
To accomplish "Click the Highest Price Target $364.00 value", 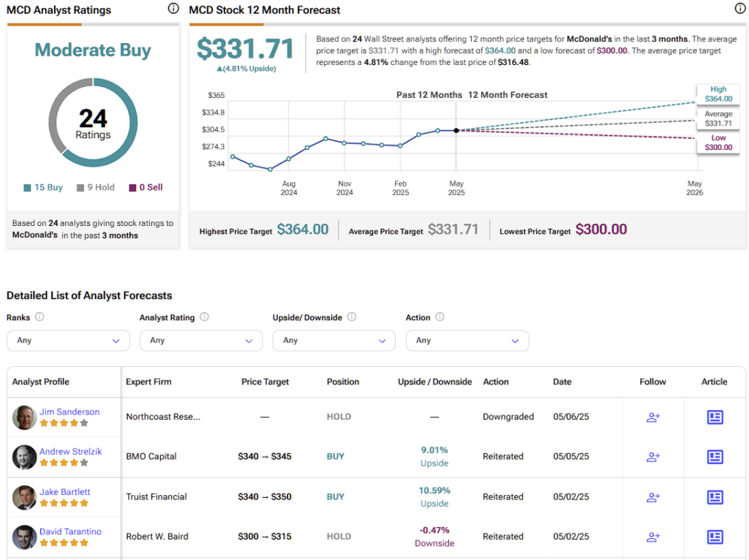I will point(303,230).
